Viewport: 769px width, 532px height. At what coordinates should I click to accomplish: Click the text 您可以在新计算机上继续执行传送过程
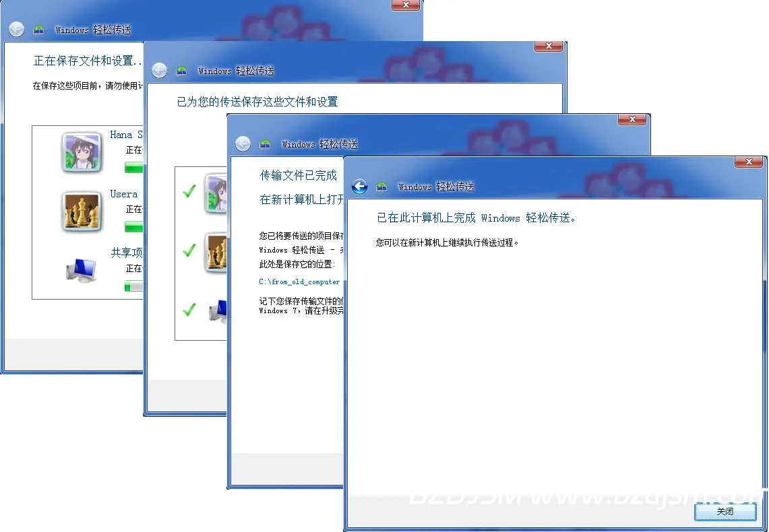[447, 242]
